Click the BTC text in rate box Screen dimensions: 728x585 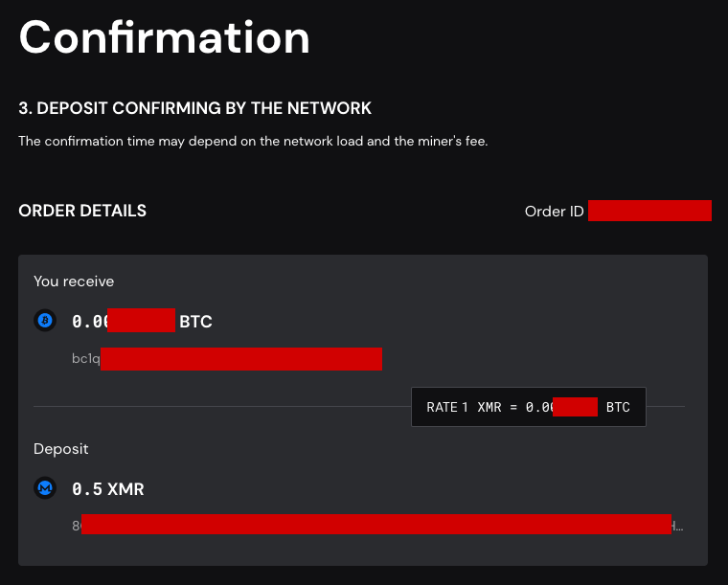point(618,407)
